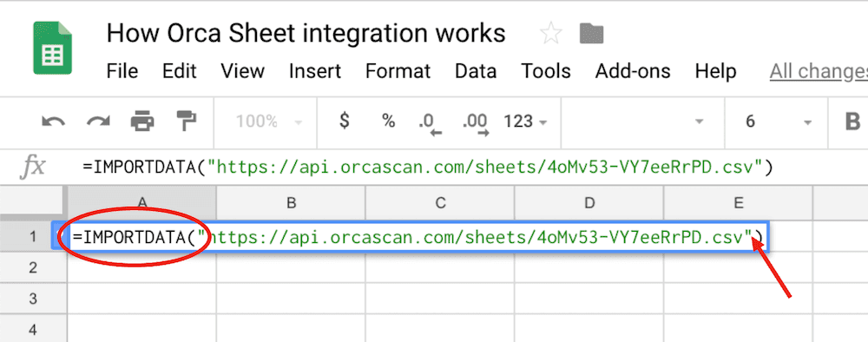Toggle bold formatting
The width and height of the screenshot is (868, 342).
pos(852,122)
